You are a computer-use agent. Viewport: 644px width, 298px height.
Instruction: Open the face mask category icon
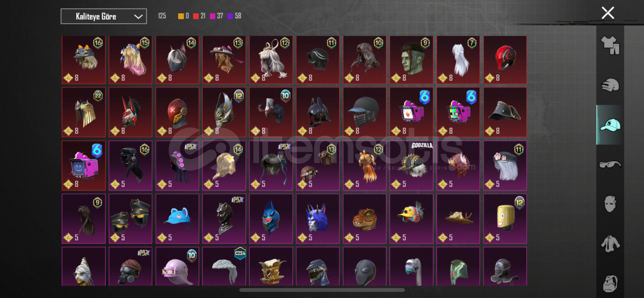click(610, 204)
